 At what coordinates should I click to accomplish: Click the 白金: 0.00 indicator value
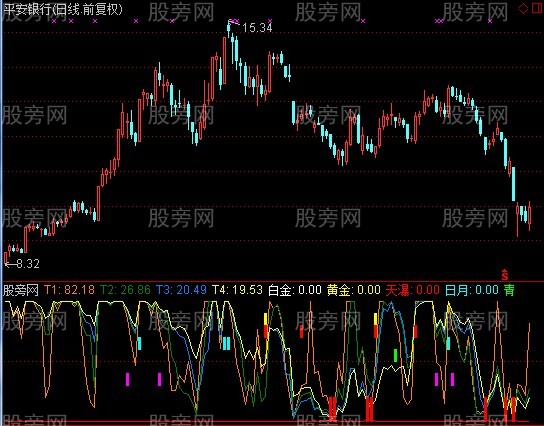click(x=295, y=290)
